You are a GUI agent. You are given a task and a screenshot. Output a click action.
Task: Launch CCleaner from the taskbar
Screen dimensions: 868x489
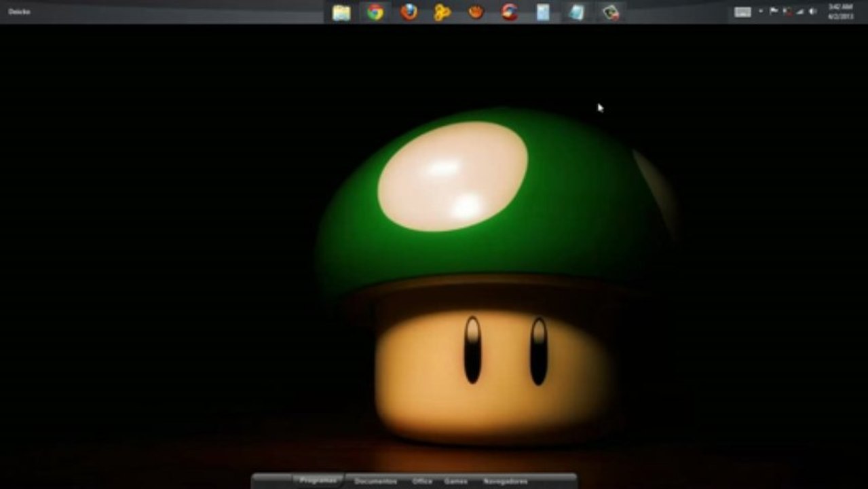[x=510, y=12]
